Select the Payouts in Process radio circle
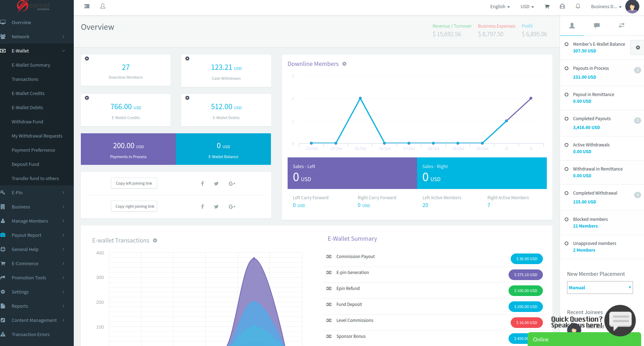Image resolution: width=644 pixels, height=346 pixels. pos(566,68)
